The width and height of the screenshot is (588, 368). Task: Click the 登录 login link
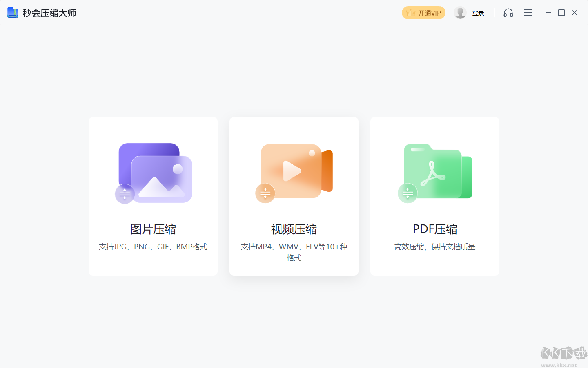(x=478, y=13)
